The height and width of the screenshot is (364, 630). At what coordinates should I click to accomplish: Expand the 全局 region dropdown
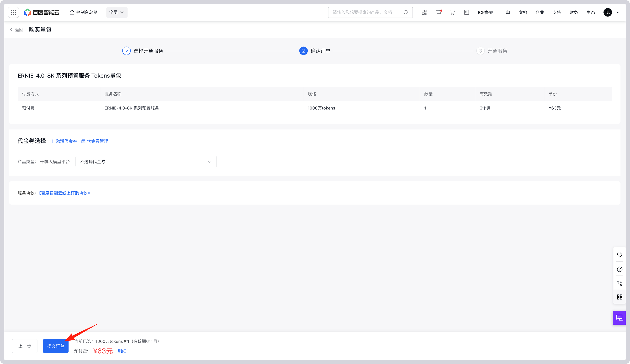click(117, 12)
